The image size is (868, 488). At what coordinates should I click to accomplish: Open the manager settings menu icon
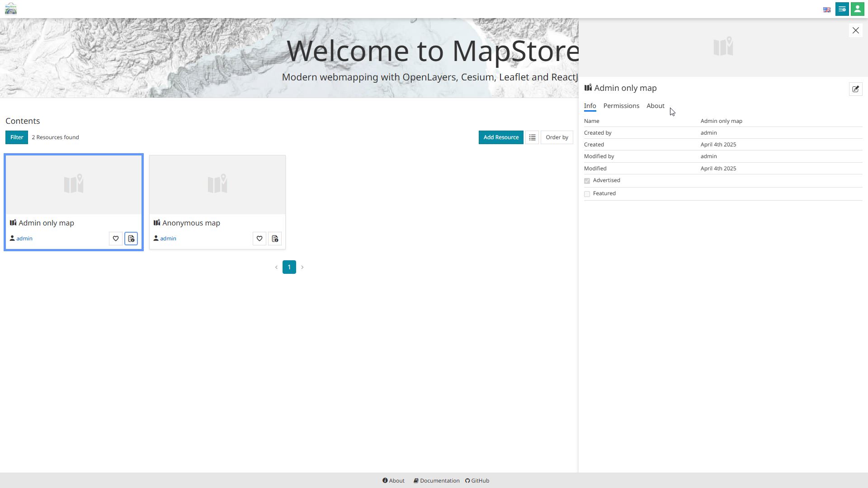[842, 9]
